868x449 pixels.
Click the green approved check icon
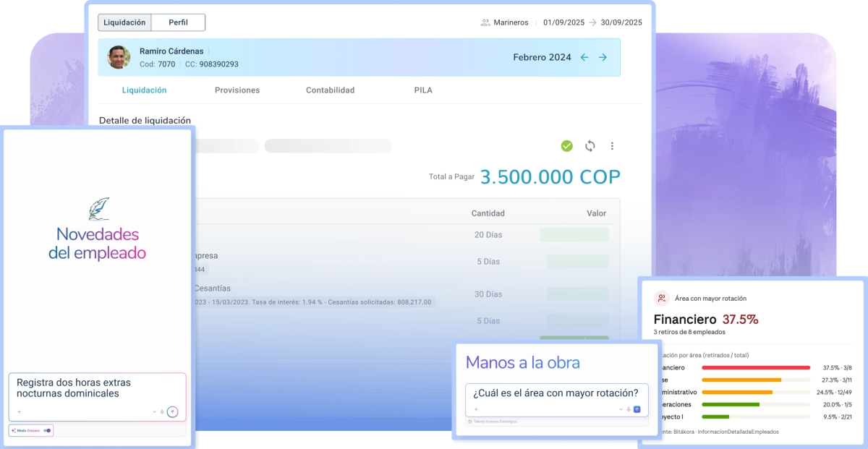(x=567, y=146)
